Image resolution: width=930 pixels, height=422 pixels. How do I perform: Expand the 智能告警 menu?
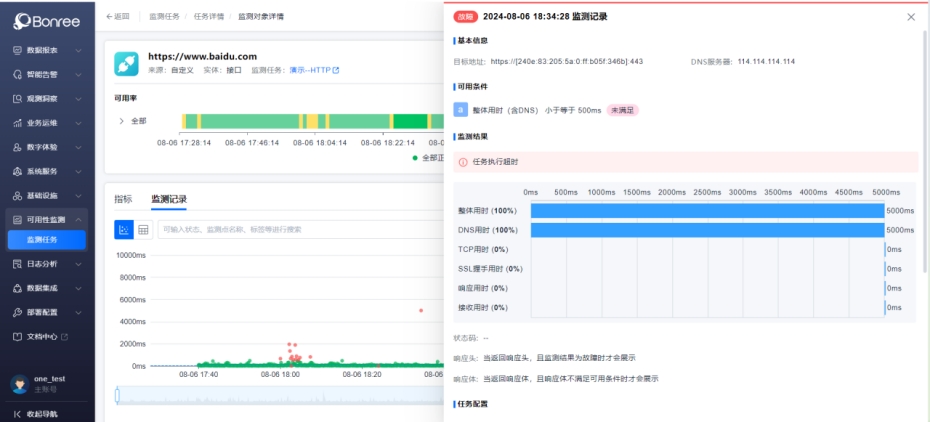coord(47,74)
